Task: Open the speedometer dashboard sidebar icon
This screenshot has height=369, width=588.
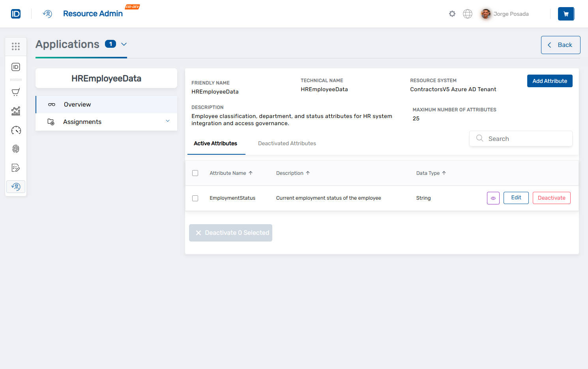Action: [x=16, y=130]
